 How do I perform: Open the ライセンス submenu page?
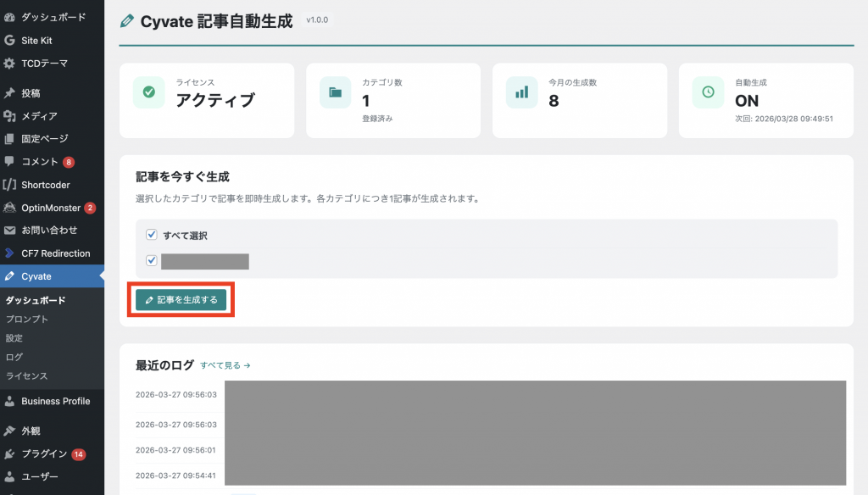(x=27, y=375)
